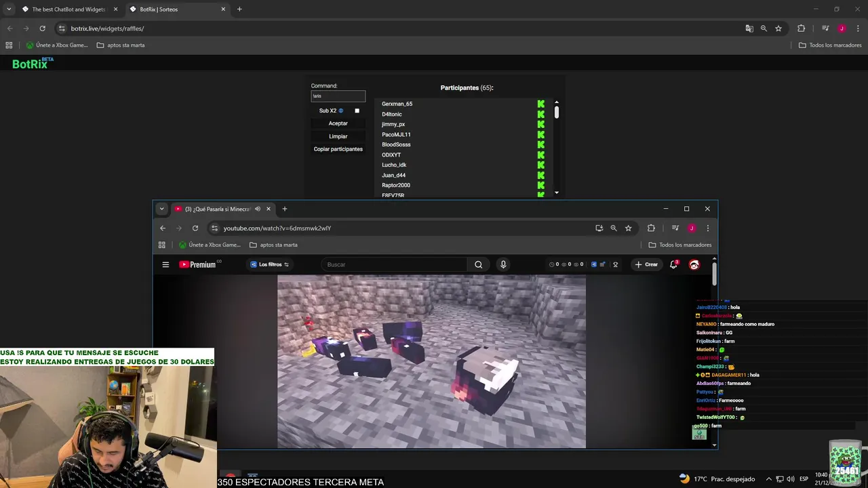Mute the YouTube tab via speaker icon
Viewport: 868px width, 488px height.
pos(258,209)
